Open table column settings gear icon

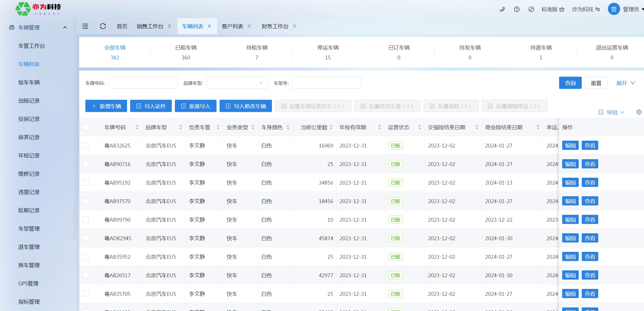pyautogui.click(x=639, y=112)
